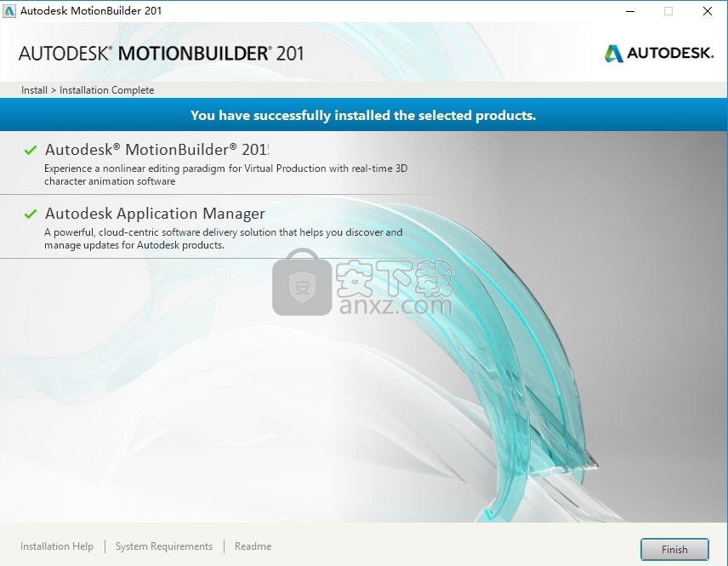Select the Autodesk MotionBuilder product title
Screen dimensions: 728x566
pos(157,150)
